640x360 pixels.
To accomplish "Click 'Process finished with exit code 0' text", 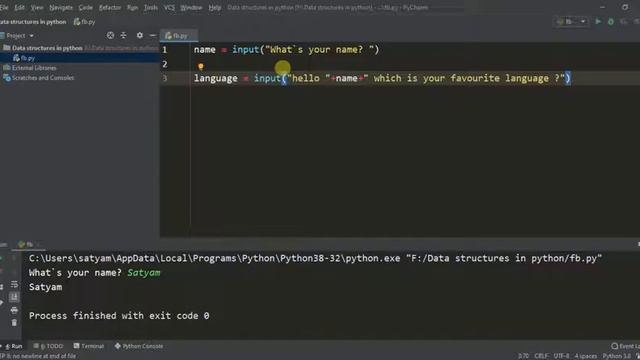I will coord(119,316).
